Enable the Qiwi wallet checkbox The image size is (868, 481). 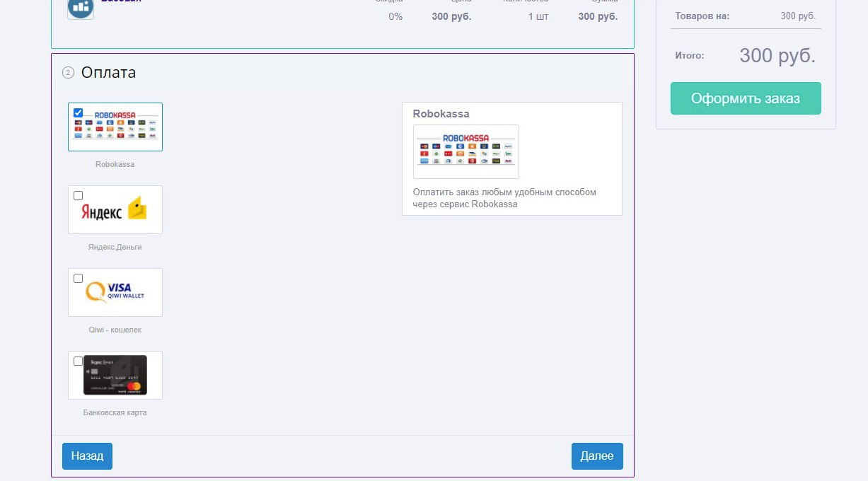pos(78,278)
